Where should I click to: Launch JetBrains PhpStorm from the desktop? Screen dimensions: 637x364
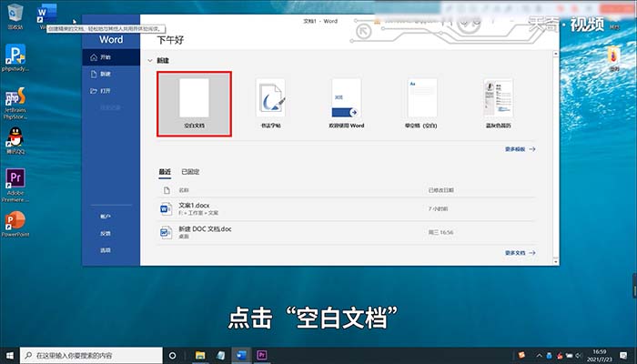tap(15, 103)
